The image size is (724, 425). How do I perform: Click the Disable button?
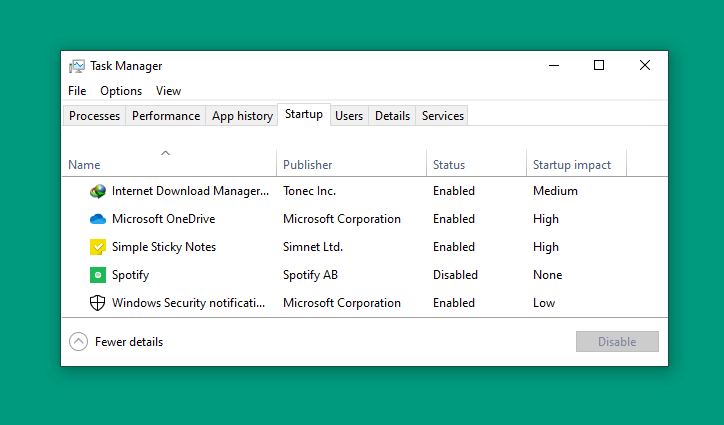617,342
